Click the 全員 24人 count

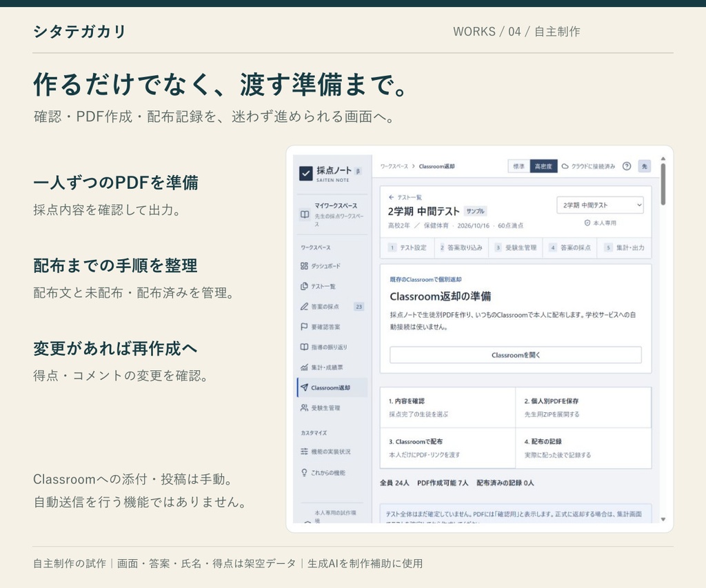[394, 483]
